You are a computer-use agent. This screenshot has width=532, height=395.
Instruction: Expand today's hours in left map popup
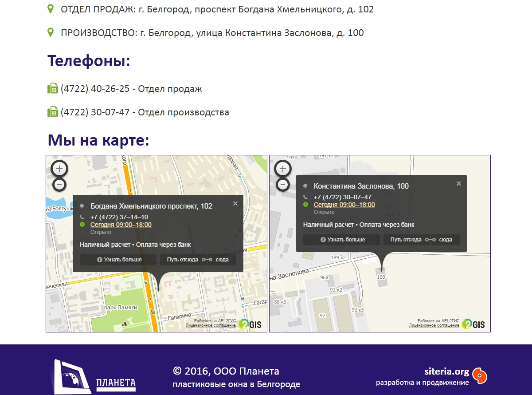tap(121, 225)
